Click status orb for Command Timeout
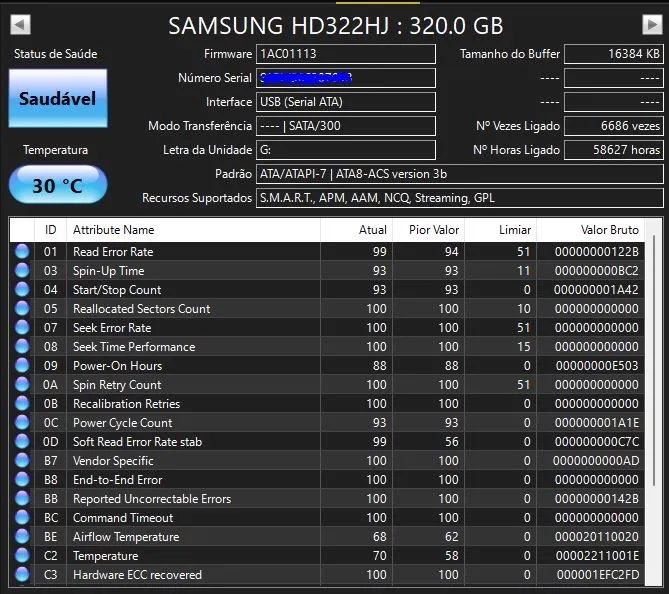 (22, 517)
